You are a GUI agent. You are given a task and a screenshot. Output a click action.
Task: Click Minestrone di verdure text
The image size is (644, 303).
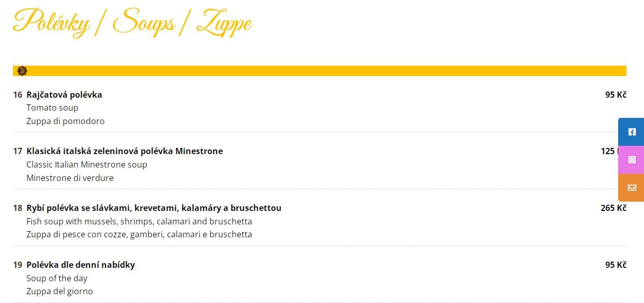pyautogui.click(x=70, y=178)
